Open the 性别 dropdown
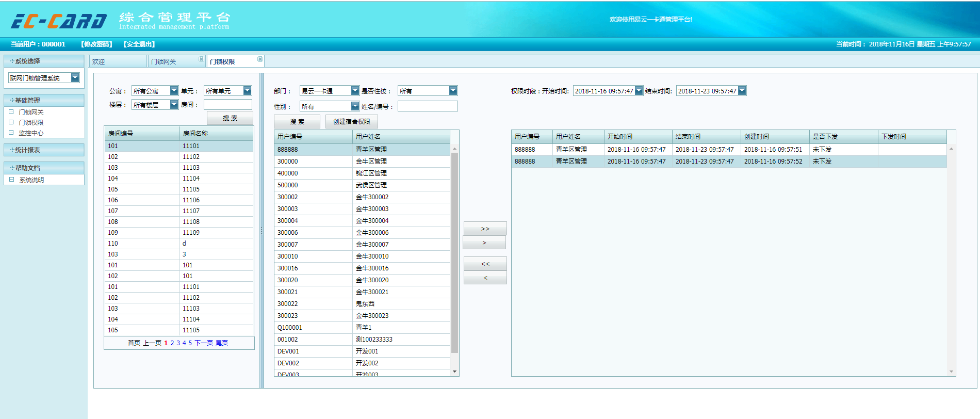The height and width of the screenshot is (419, 980). click(x=355, y=106)
